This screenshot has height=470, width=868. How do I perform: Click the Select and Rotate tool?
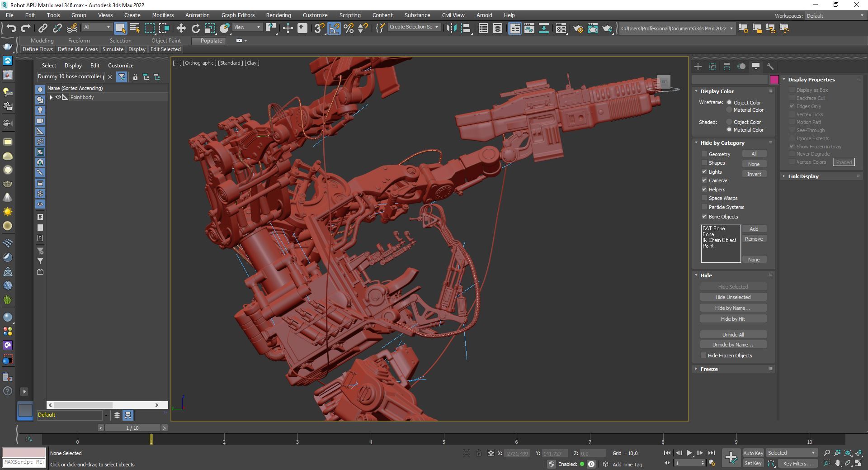click(195, 28)
